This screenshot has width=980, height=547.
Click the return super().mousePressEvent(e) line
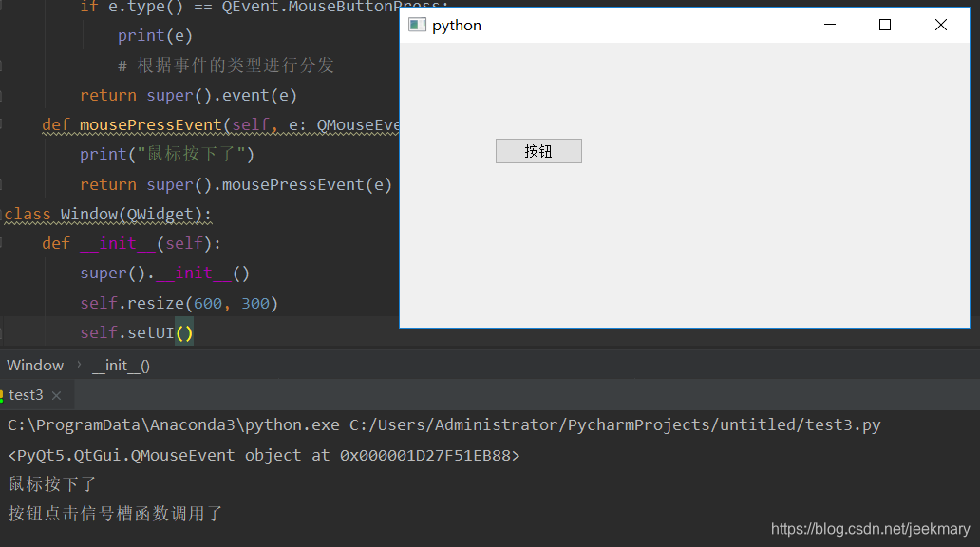click(236, 184)
